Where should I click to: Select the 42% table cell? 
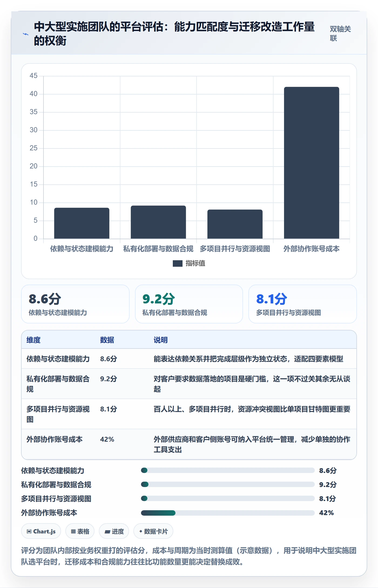coord(107,439)
